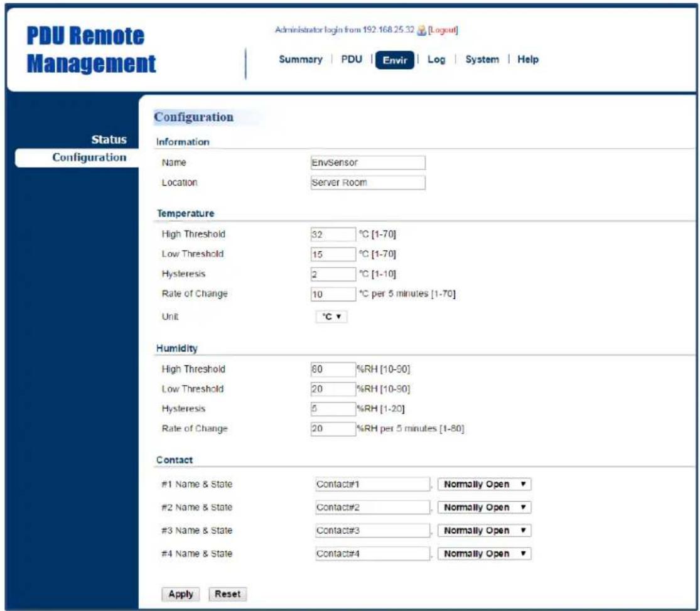Screen dimensions: 700x611
Task: Click the Temperature Hysteresis field
Action: [333, 274]
